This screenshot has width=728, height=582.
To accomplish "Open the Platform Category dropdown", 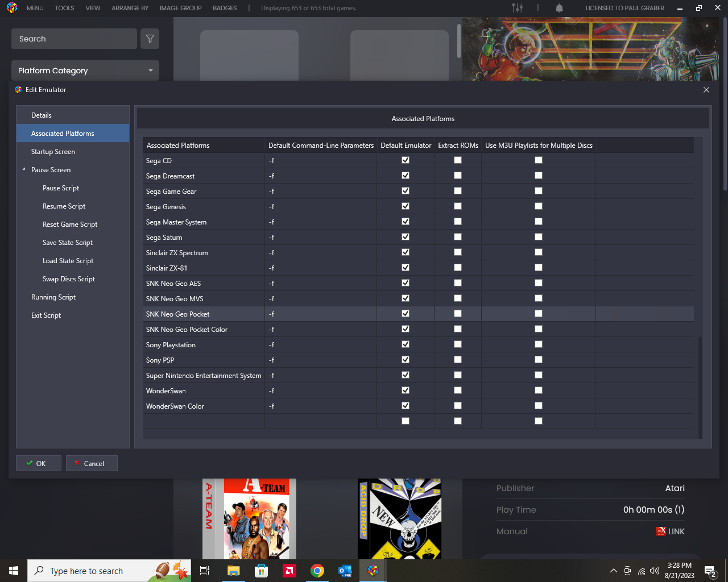I will tap(85, 70).
